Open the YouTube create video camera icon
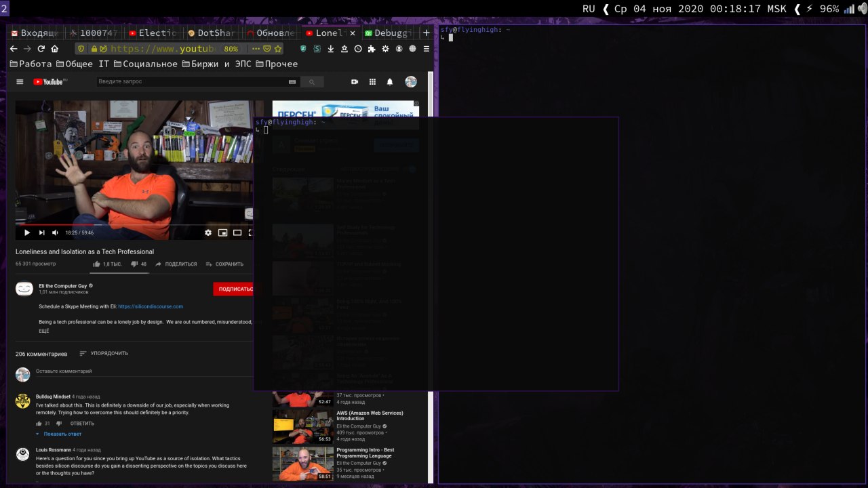Viewport: 868px width, 488px height. coord(355,81)
